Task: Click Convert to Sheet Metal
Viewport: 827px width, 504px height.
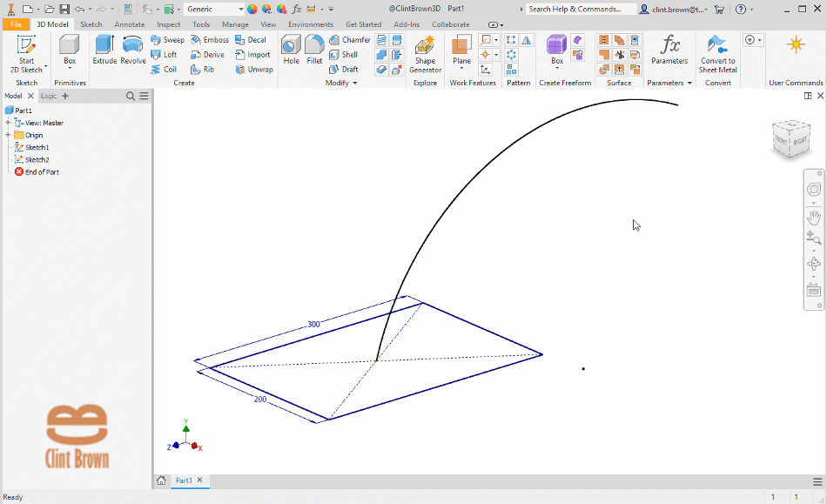Action: (x=717, y=52)
